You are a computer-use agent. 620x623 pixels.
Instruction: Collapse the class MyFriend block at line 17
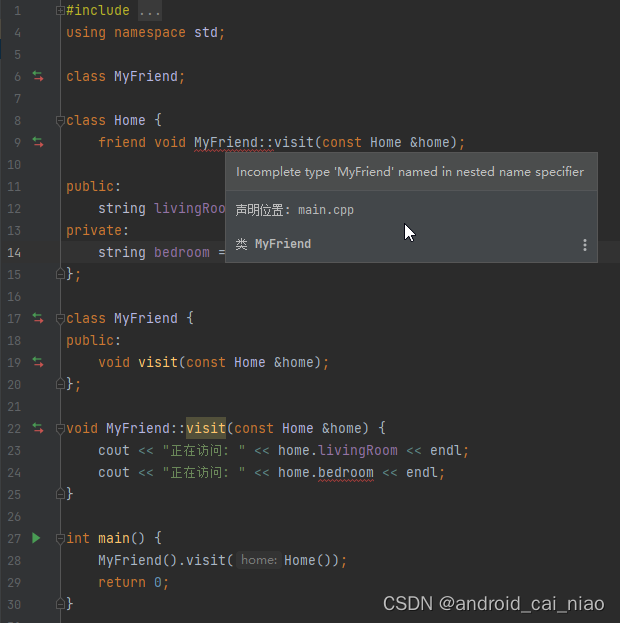click(x=60, y=318)
